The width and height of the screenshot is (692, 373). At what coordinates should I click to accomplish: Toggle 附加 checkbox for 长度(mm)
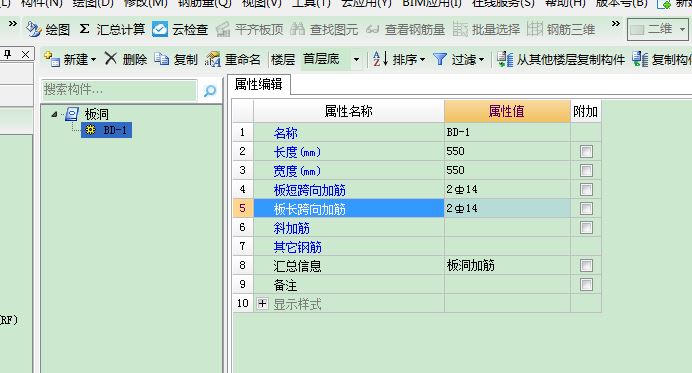pyautogui.click(x=586, y=151)
